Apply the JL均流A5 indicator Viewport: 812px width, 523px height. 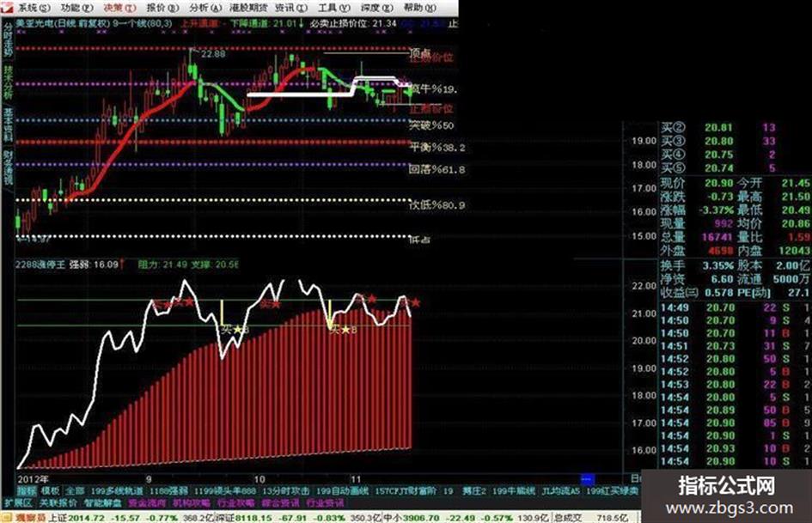[560, 490]
